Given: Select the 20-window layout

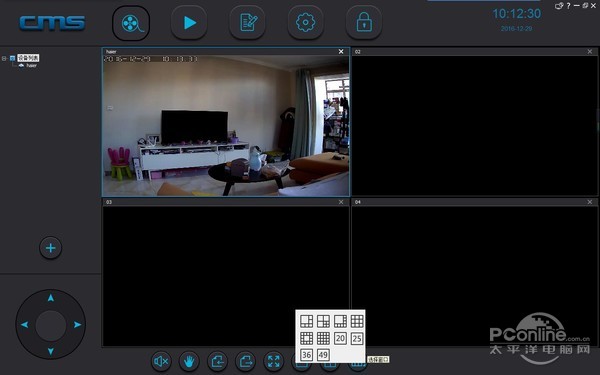Looking at the screenshot, I should click(x=340, y=338).
